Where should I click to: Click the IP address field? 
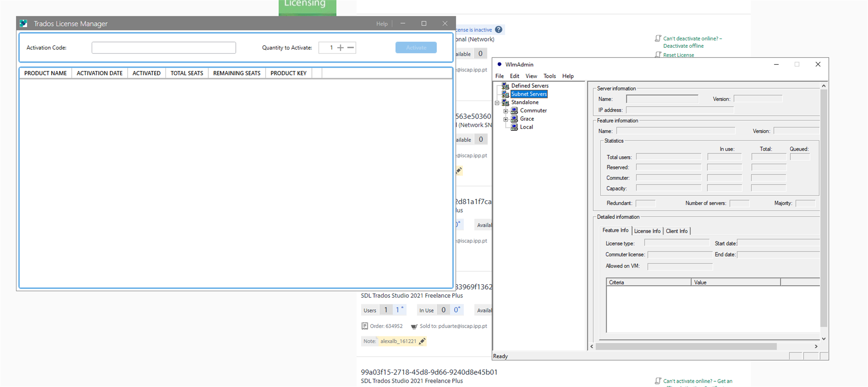click(679, 110)
